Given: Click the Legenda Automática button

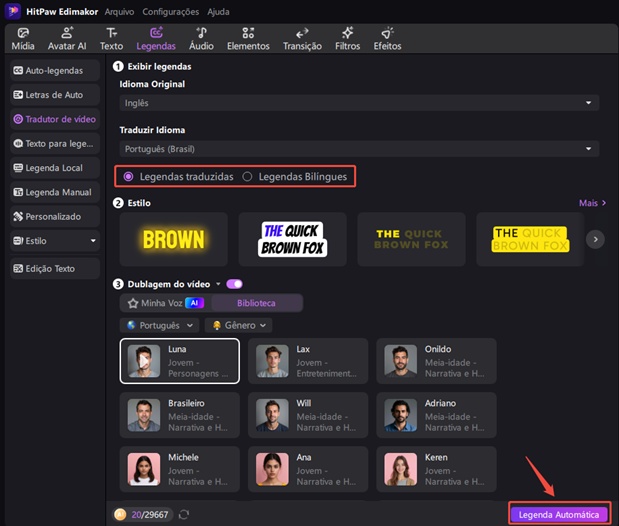Looking at the screenshot, I should (559, 514).
